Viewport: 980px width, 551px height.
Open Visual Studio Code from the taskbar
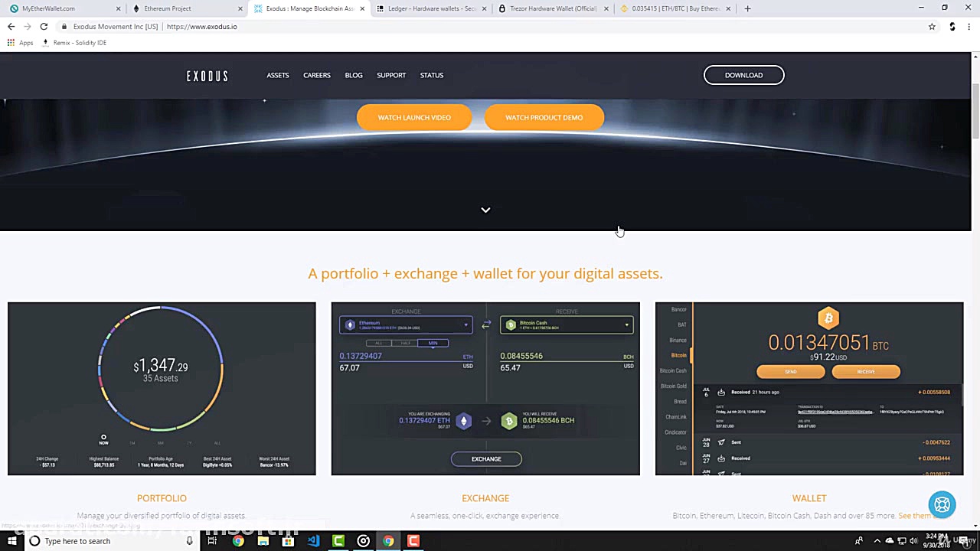313,541
